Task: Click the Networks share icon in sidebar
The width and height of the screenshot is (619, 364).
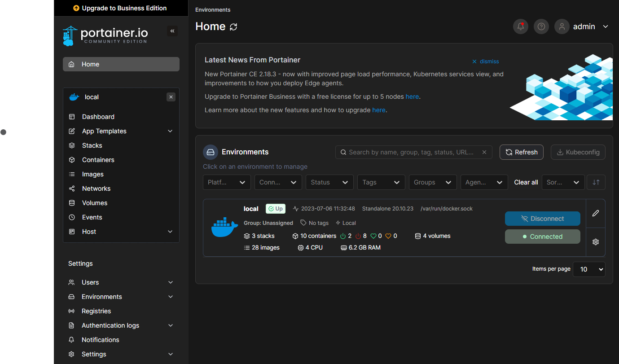Action: point(72,189)
